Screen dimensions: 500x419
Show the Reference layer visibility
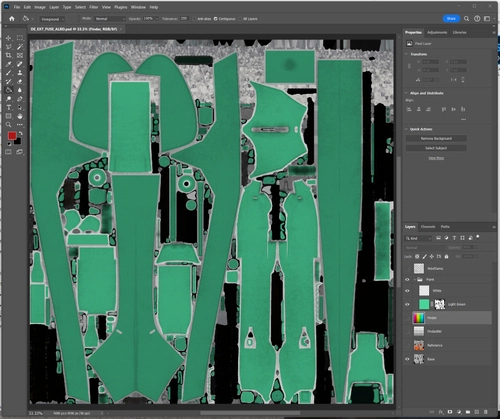click(407, 345)
